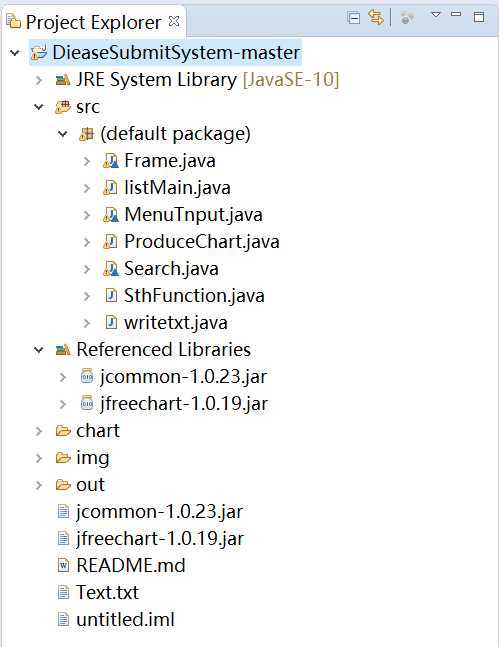This screenshot has height=647, width=499.
Task: Collapse the DieaseSubmitSystem-master project
Action: 15,53
